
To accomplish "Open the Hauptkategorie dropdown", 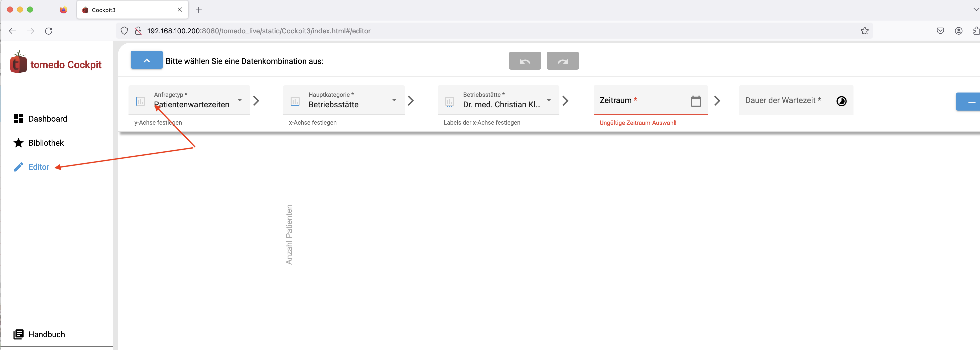I will point(343,100).
